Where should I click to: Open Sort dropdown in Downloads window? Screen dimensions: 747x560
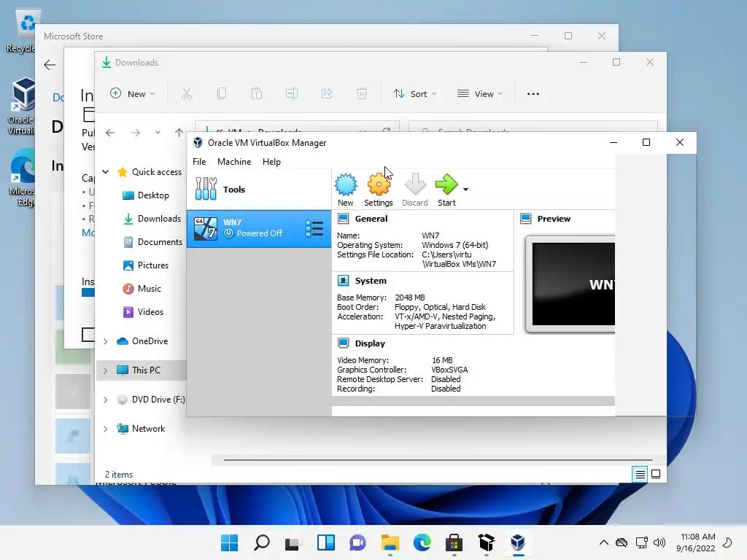pyautogui.click(x=414, y=94)
